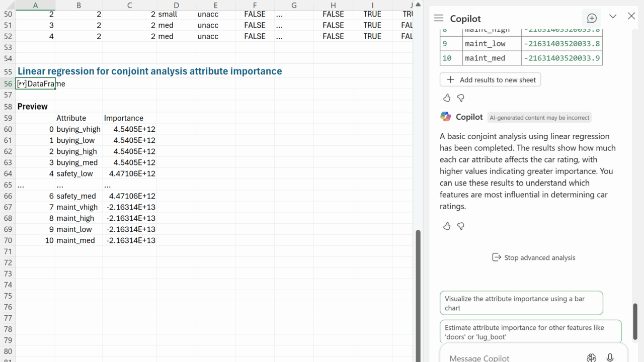Click thumbs up under the results table
The height and width of the screenshot is (362, 644).
pyautogui.click(x=447, y=98)
